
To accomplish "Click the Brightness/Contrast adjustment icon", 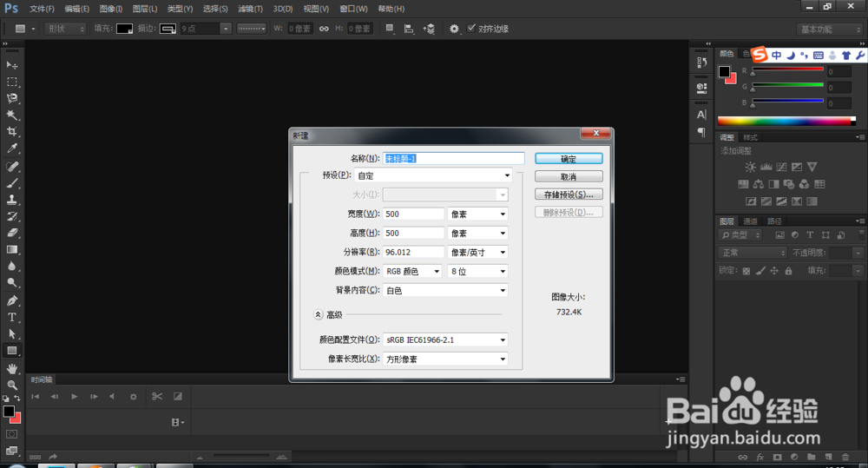I will pos(750,167).
